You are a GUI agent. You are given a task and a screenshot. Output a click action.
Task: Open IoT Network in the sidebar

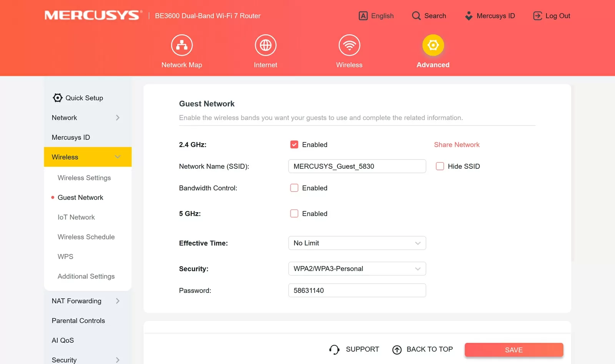[x=76, y=217]
